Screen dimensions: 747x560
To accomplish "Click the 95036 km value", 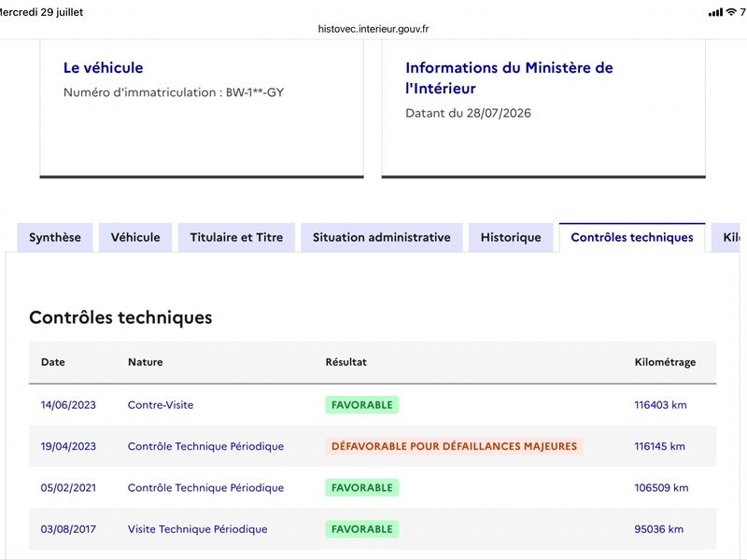I will click(658, 529).
